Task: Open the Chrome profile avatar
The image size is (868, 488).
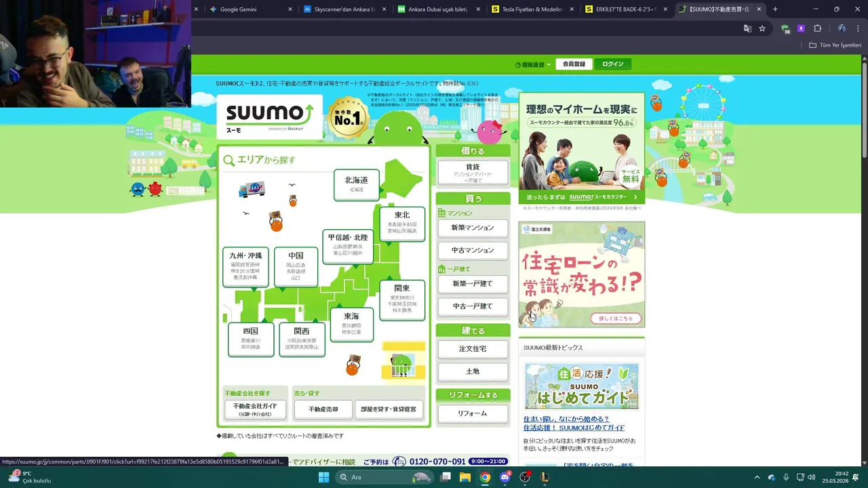Action: 842,28
